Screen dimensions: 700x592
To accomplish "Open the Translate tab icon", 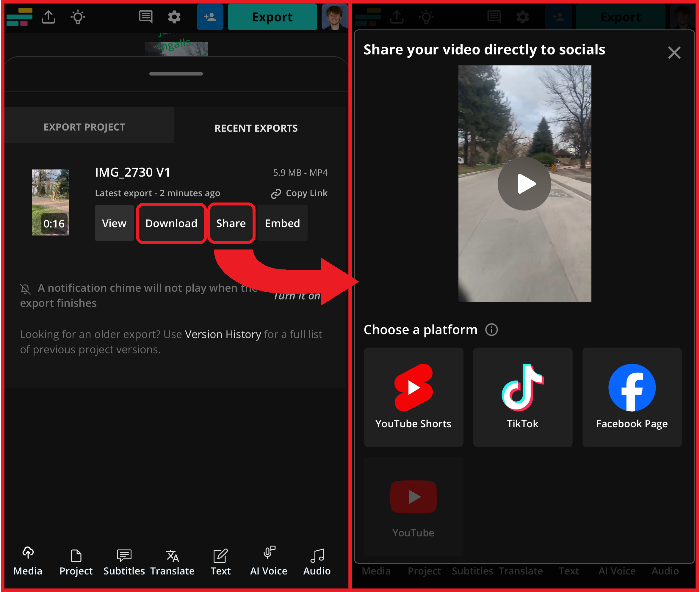I will [173, 555].
